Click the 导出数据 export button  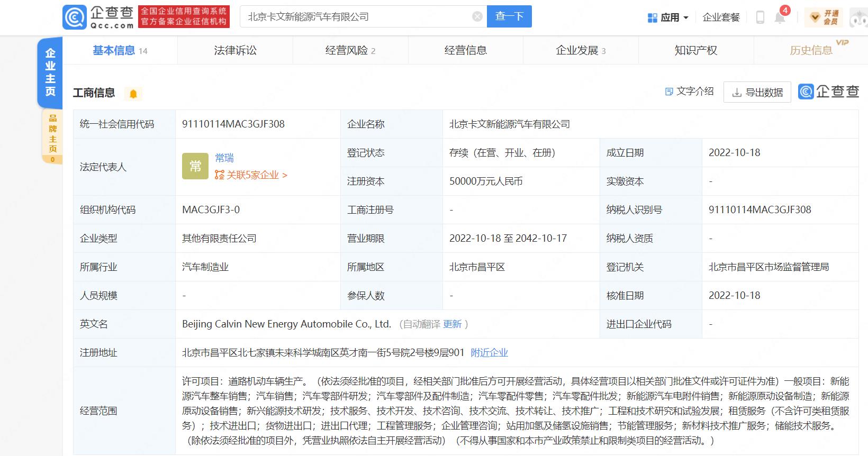coord(757,93)
